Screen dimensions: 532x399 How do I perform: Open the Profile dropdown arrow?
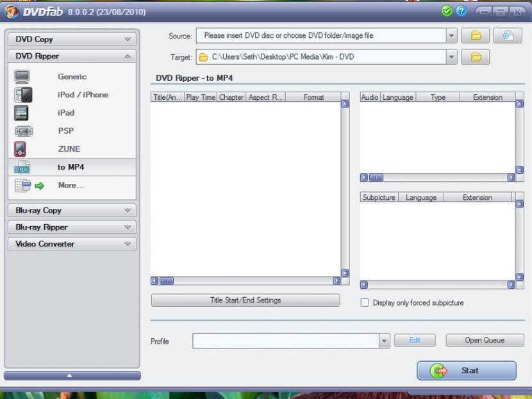coord(384,341)
